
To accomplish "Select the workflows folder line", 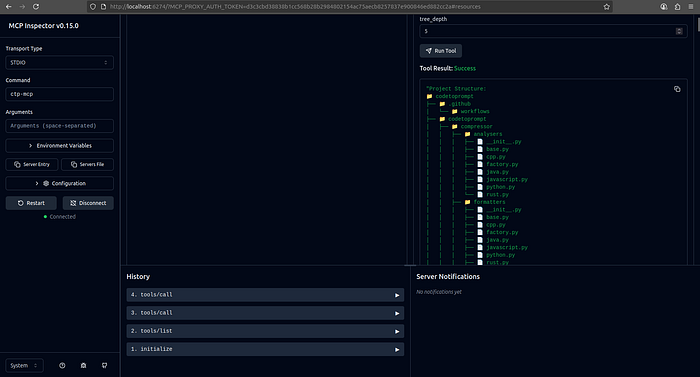I will pyautogui.click(x=471, y=112).
